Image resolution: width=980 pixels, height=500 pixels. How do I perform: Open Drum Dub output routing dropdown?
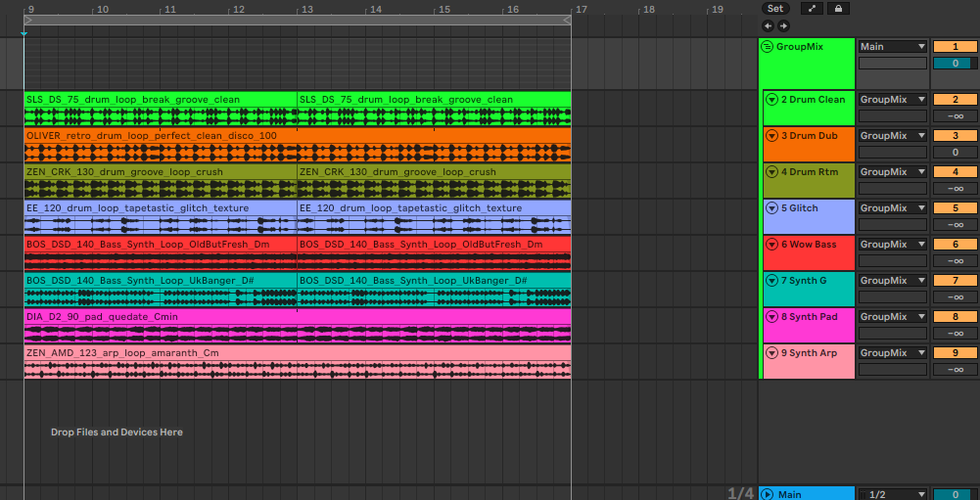point(893,136)
